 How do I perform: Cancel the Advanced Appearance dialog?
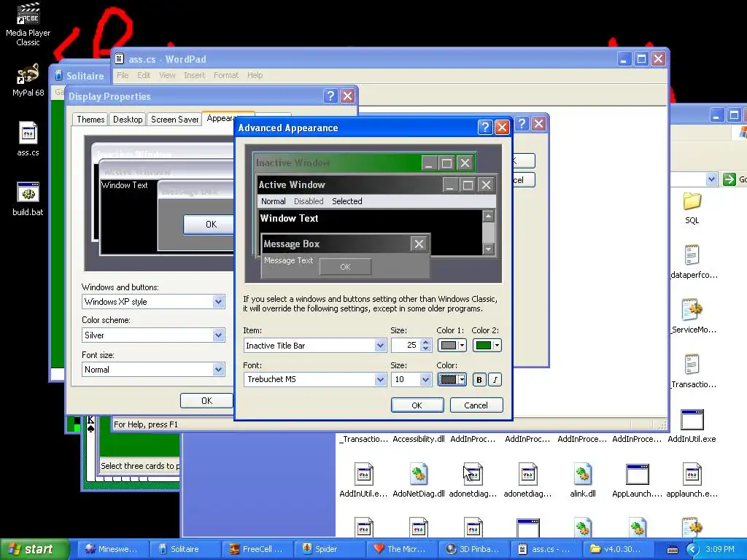coord(476,405)
